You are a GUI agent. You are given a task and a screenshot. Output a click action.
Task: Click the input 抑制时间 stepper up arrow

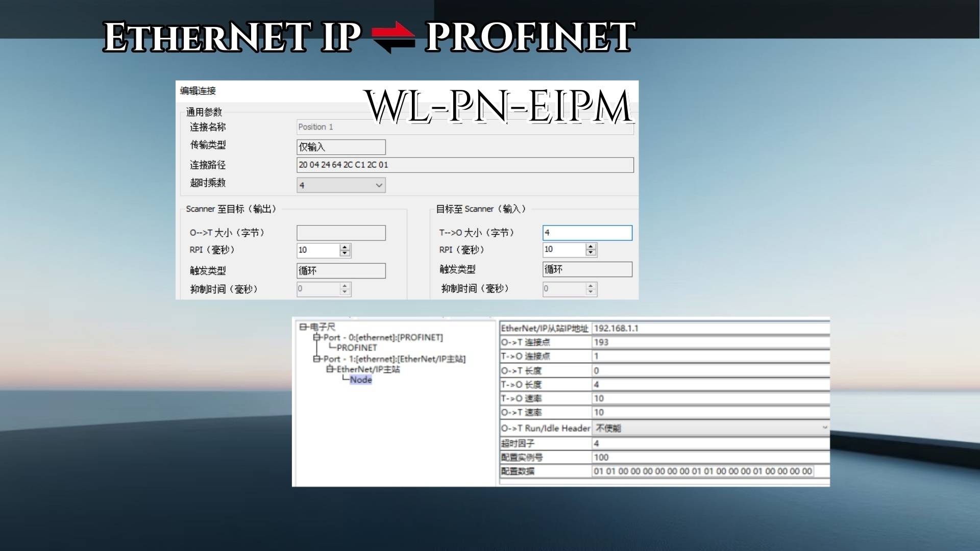coord(591,286)
